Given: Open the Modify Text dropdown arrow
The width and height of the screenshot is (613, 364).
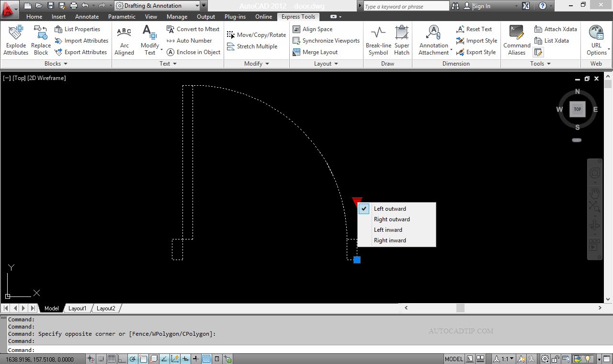Looking at the screenshot, I should 161,49.
